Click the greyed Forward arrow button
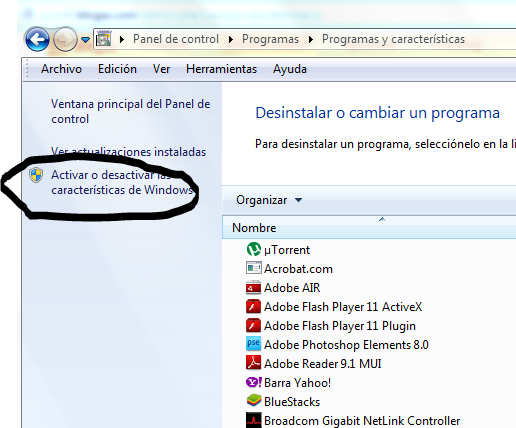This screenshot has height=428, width=516. click(65, 39)
